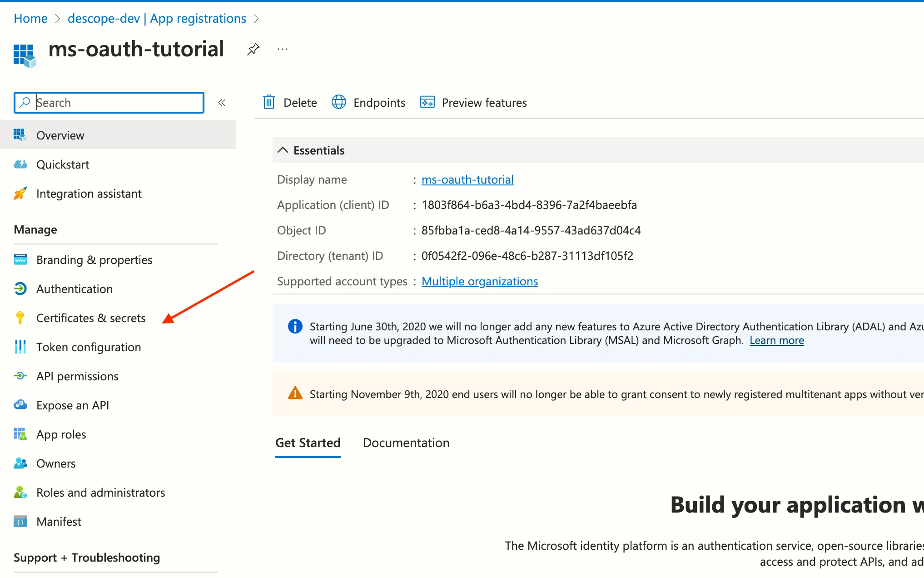The width and height of the screenshot is (924, 578).
Task: Click the Preview features icon
Action: tap(426, 102)
